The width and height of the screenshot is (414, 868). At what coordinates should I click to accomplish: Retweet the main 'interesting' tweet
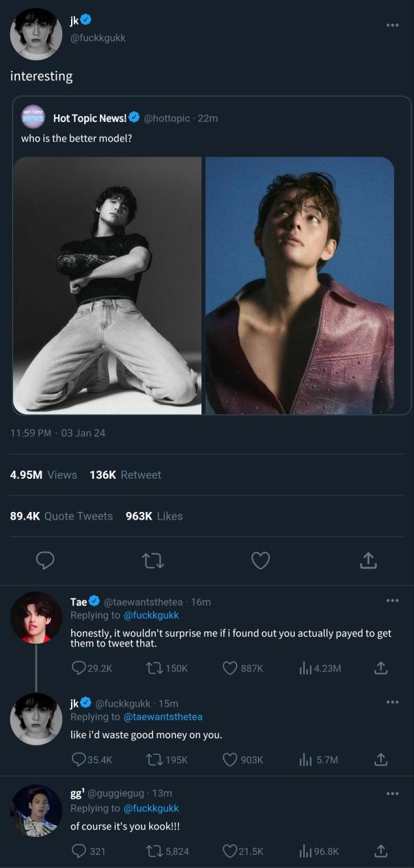coord(152,560)
